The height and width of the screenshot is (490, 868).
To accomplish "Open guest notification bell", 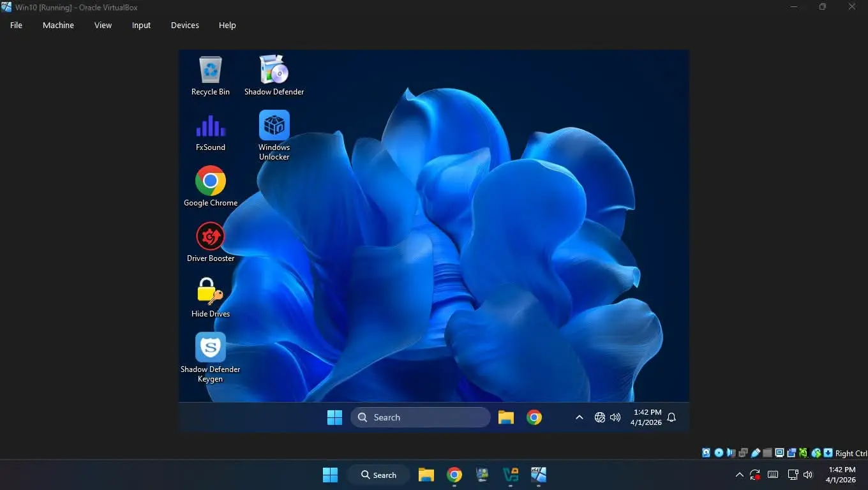I will tap(671, 417).
